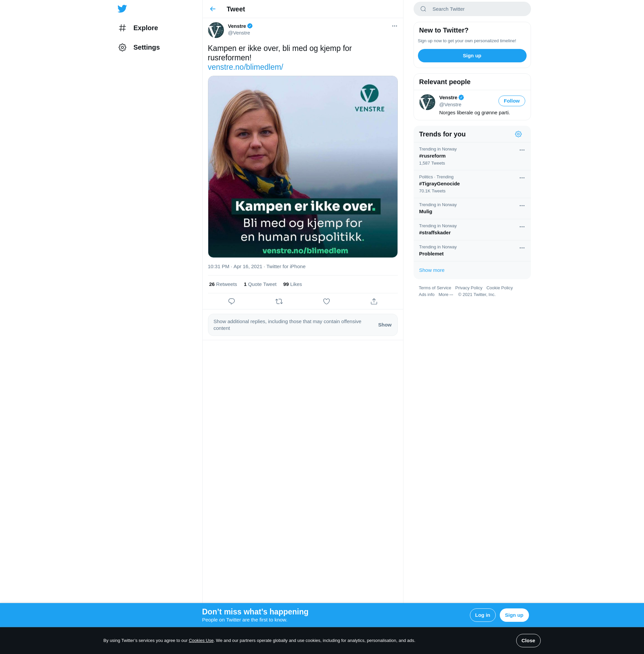
Task: Open more options for #rusreform trend
Action: [522, 150]
